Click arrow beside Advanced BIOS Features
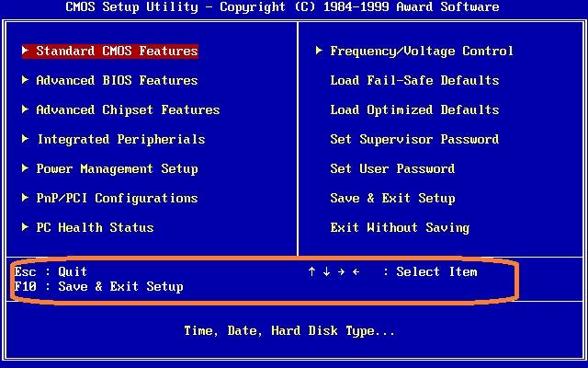Viewport: 588px width, 368px height. [x=25, y=80]
